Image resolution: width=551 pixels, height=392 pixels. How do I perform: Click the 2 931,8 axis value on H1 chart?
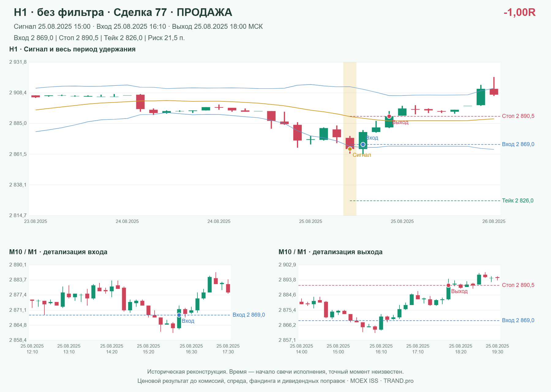(18, 62)
